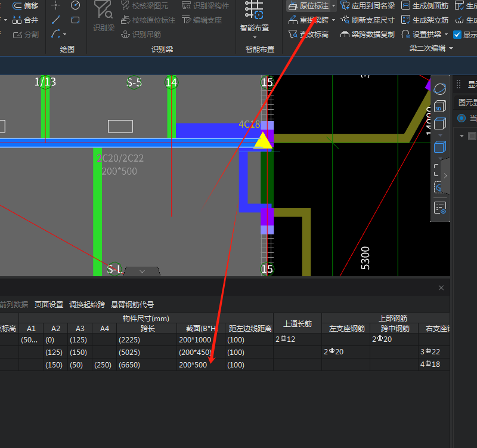This screenshot has width=477, height=448.
Task: Collapse bottom panel via canvas chevron
Action: tap(142, 271)
